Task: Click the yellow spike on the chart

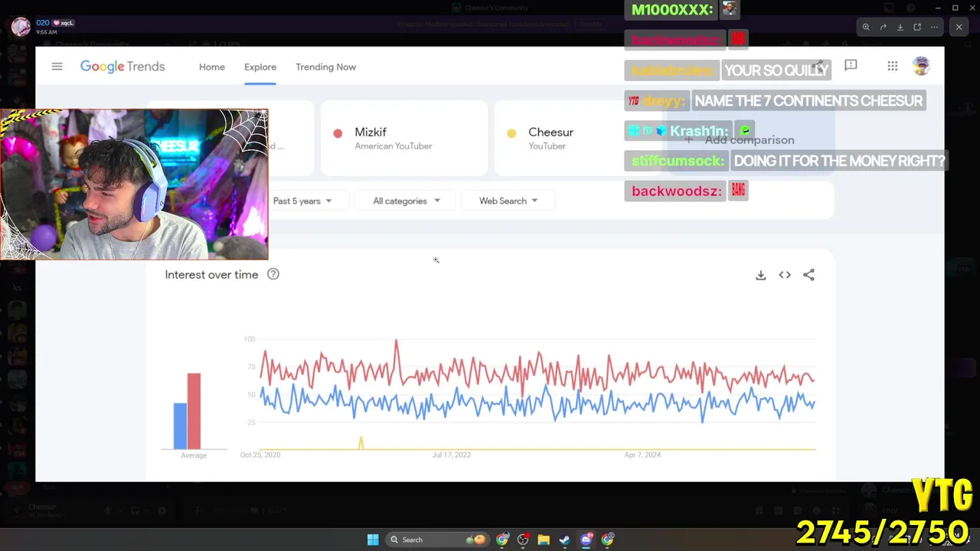Action: click(x=361, y=442)
